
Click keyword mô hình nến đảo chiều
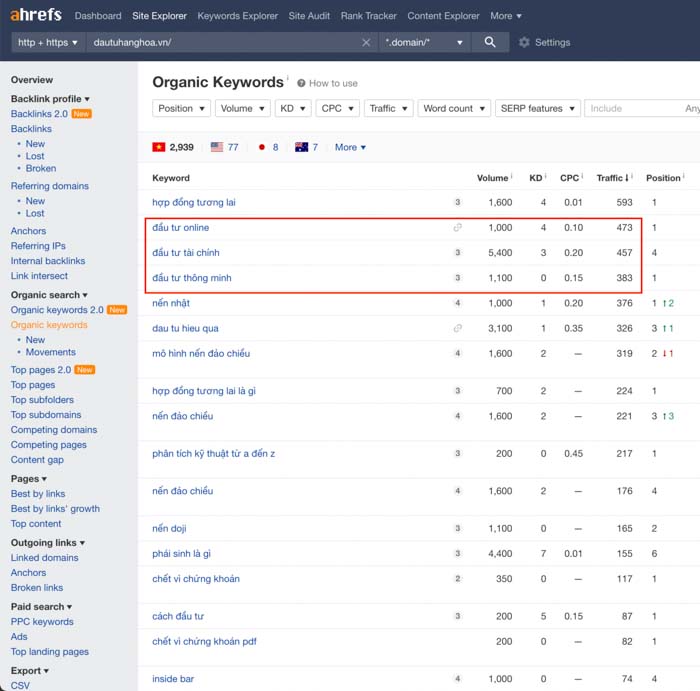click(201, 354)
